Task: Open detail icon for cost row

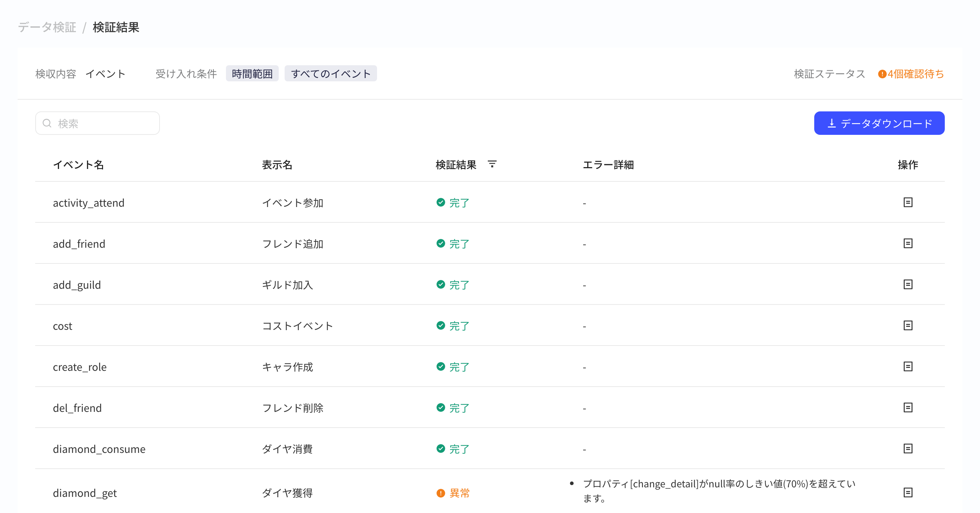Action: (x=908, y=325)
